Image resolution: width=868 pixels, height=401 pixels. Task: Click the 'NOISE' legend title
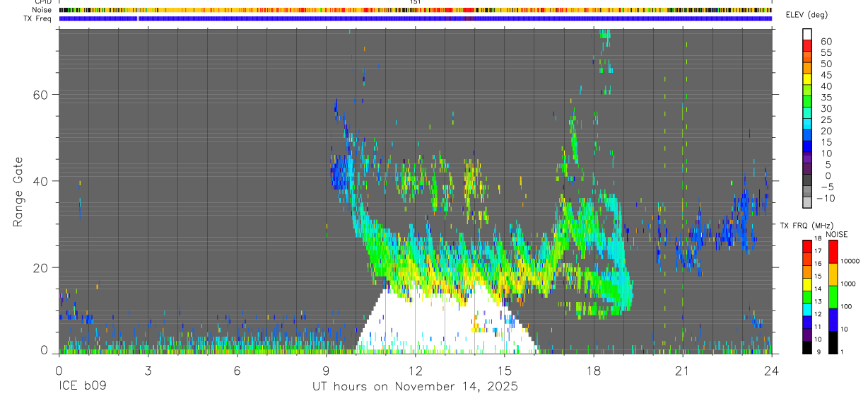[x=836, y=234]
